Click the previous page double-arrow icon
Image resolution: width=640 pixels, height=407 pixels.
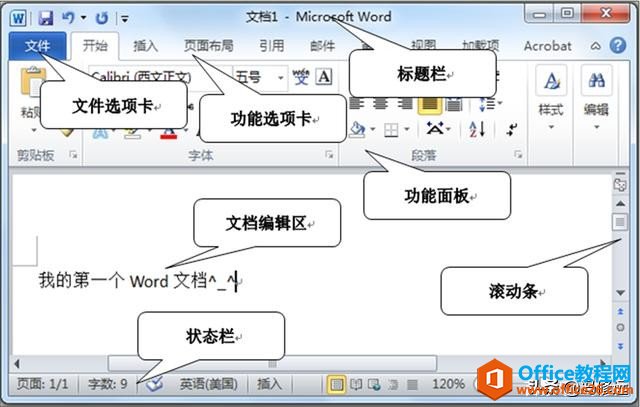620,311
